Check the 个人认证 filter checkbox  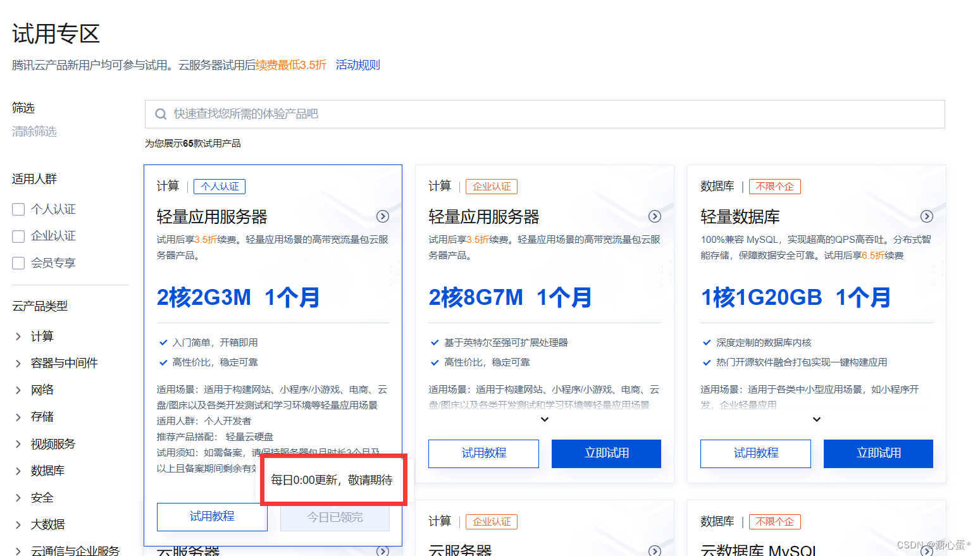pyautogui.click(x=18, y=209)
